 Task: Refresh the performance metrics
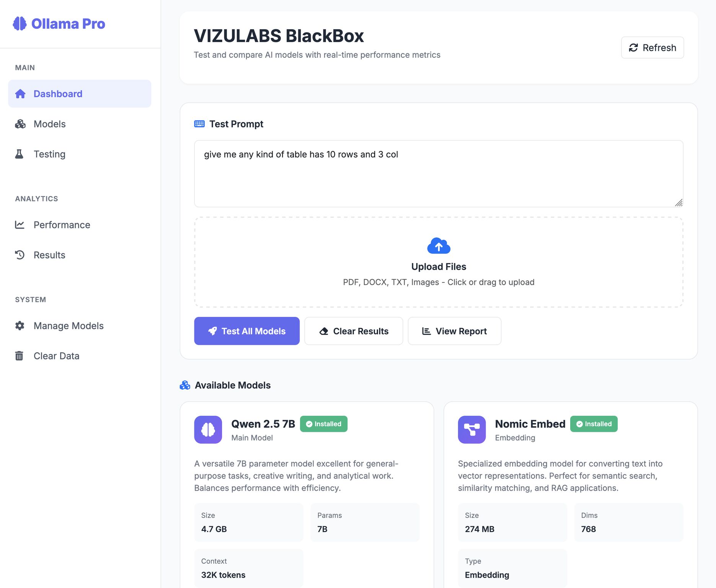pyautogui.click(x=652, y=47)
